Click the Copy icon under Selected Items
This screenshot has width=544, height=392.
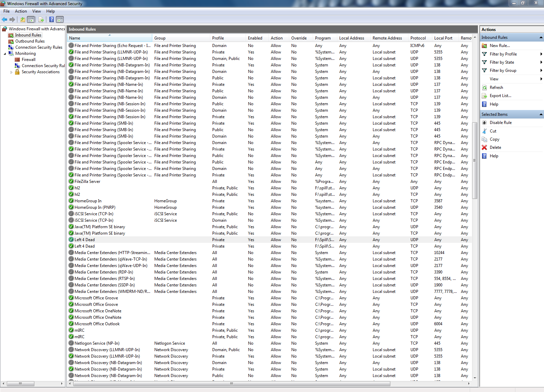(x=484, y=139)
